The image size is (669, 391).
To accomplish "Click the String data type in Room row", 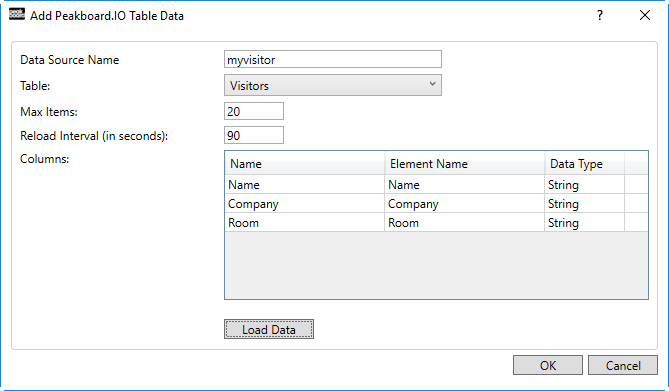I will [x=585, y=223].
